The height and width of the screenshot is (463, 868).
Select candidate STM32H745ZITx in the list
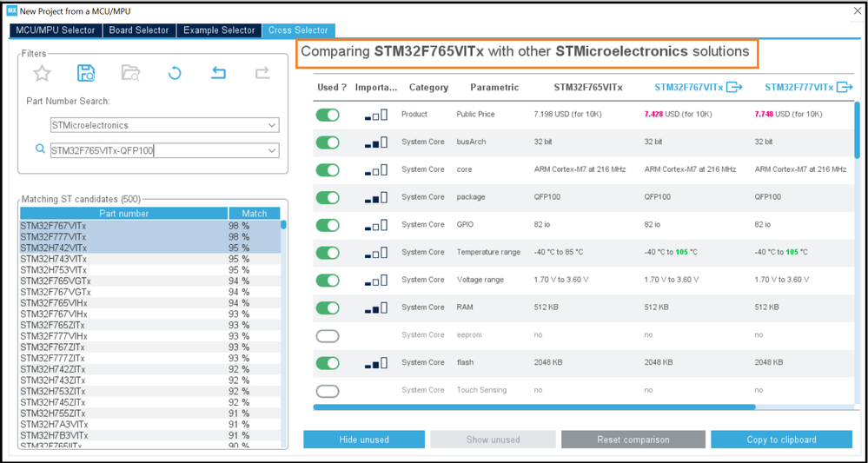(150, 402)
